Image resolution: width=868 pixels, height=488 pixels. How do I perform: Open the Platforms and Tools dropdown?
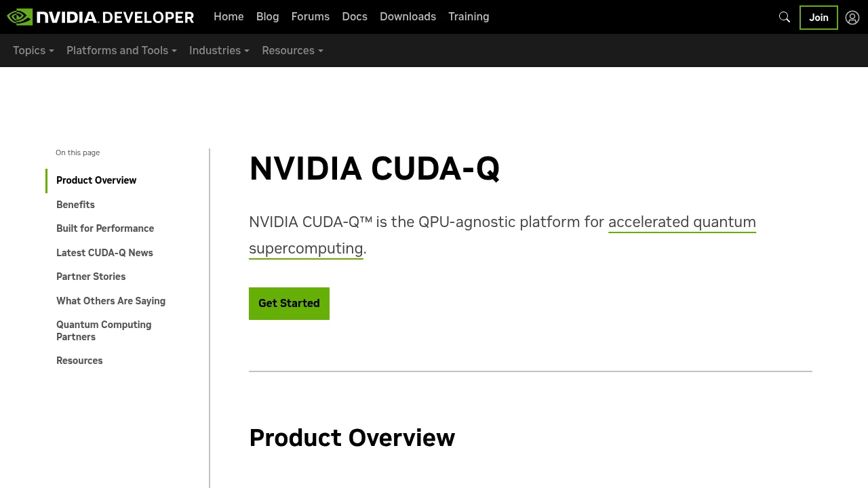[121, 50]
